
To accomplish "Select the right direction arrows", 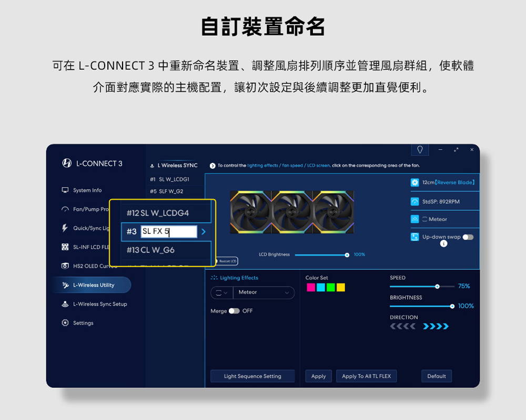I will coord(436,326).
